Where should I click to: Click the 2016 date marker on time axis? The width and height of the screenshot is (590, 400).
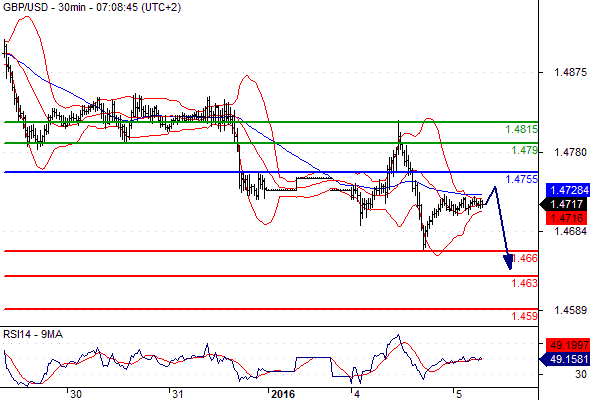(x=283, y=394)
